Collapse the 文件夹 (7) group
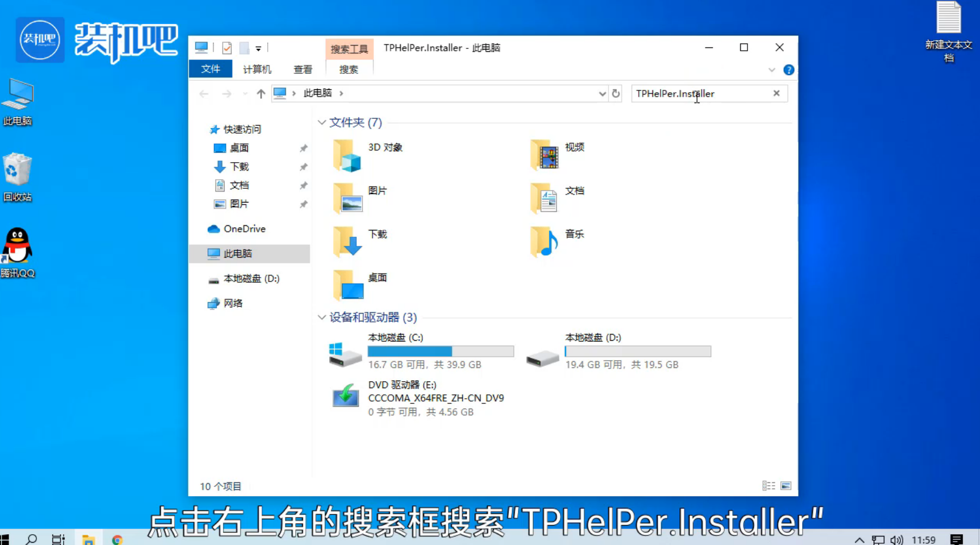Screen dimensions: 980x545 [322, 122]
